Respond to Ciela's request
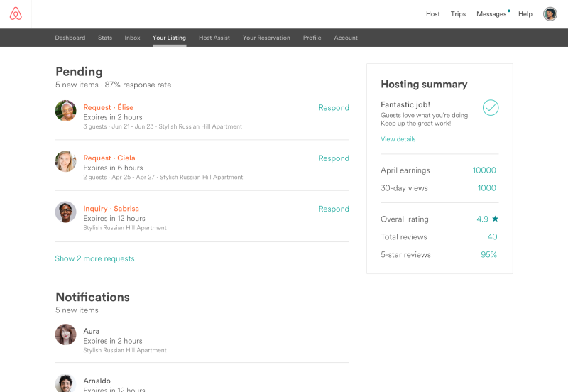This screenshot has width=568, height=392. point(334,158)
